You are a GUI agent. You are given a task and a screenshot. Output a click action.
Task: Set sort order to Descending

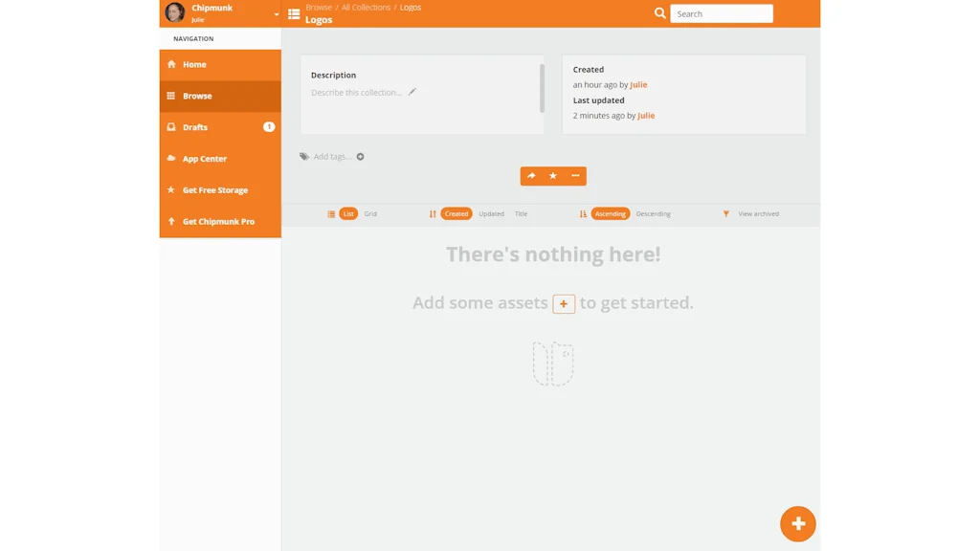[653, 214]
